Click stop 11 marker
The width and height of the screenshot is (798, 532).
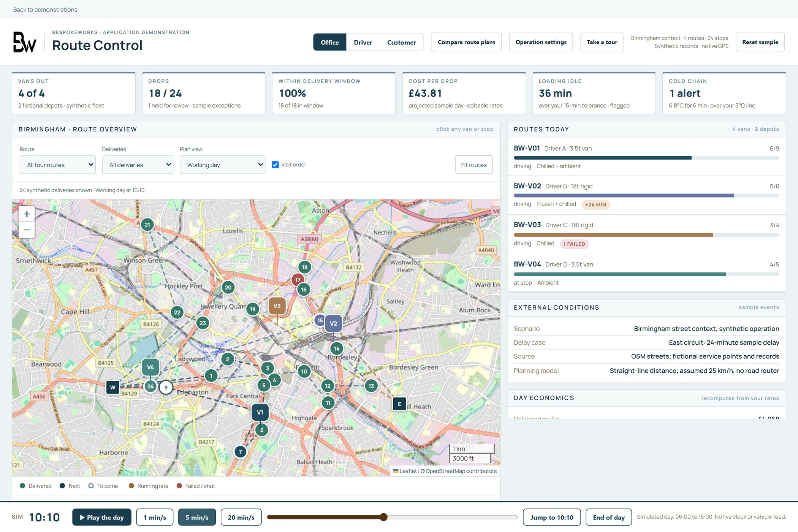tap(328, 403)
